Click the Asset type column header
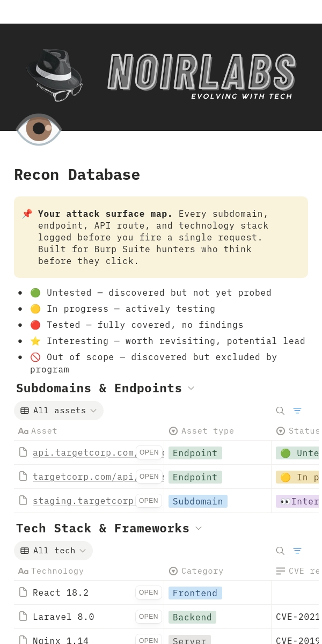 [x=207, y=431]
